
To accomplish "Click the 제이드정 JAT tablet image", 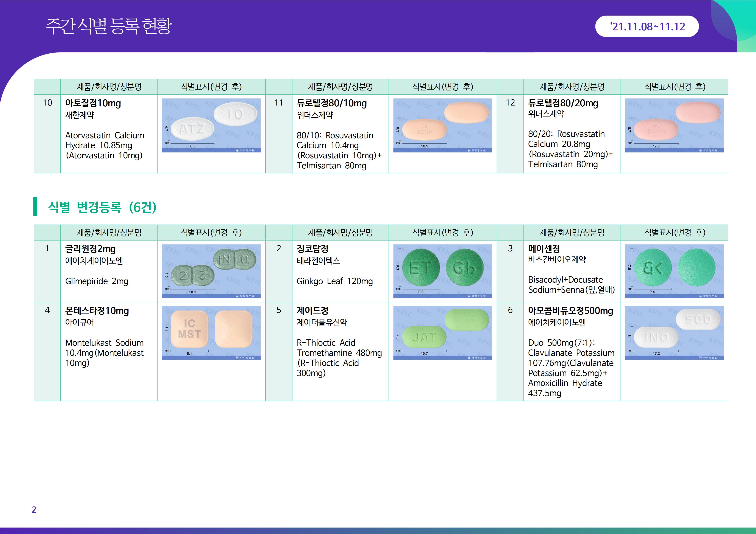I will [442, 333].
